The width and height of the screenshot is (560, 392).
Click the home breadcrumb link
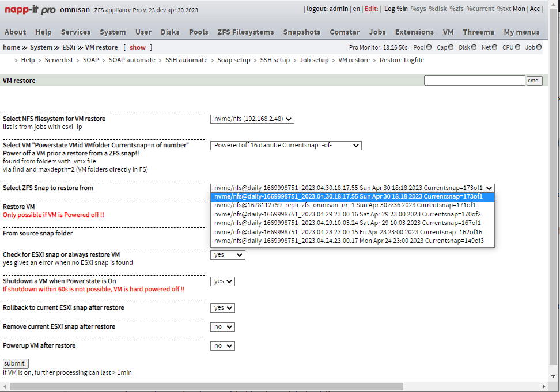[x=12, y=47]
